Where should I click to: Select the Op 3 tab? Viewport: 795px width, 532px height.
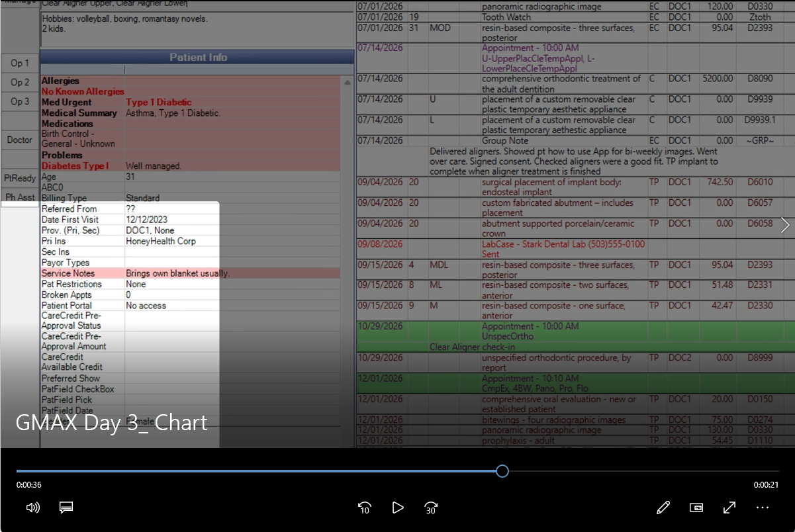click(20, 101)
